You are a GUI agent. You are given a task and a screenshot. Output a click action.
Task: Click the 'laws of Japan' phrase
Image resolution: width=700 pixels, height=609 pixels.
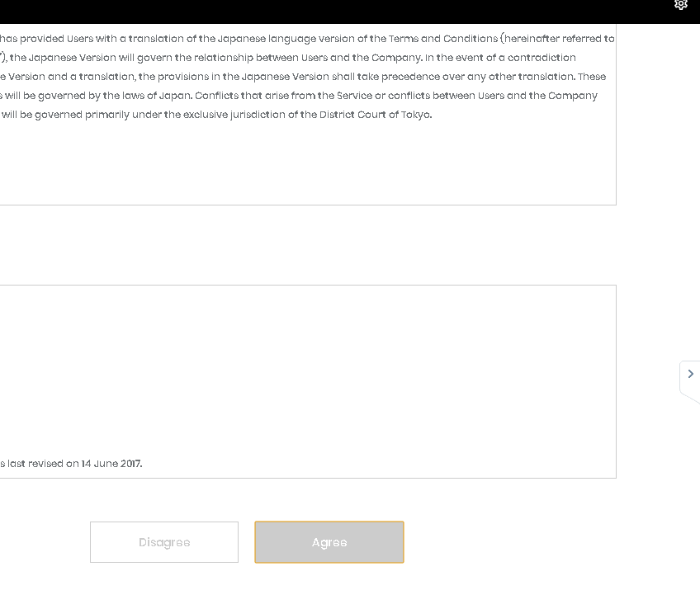click(147, 96)
